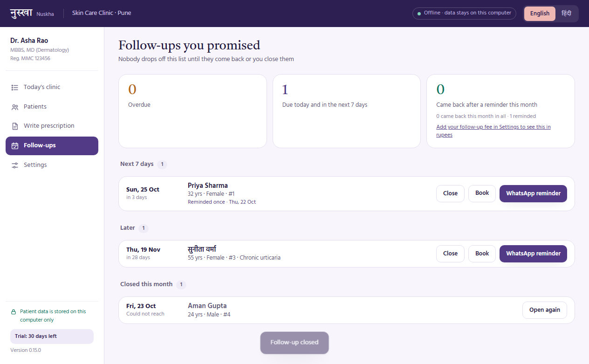
Task: Send WhatsApp reminder to सुनीता वर्मा
Action: click(533, 254)
